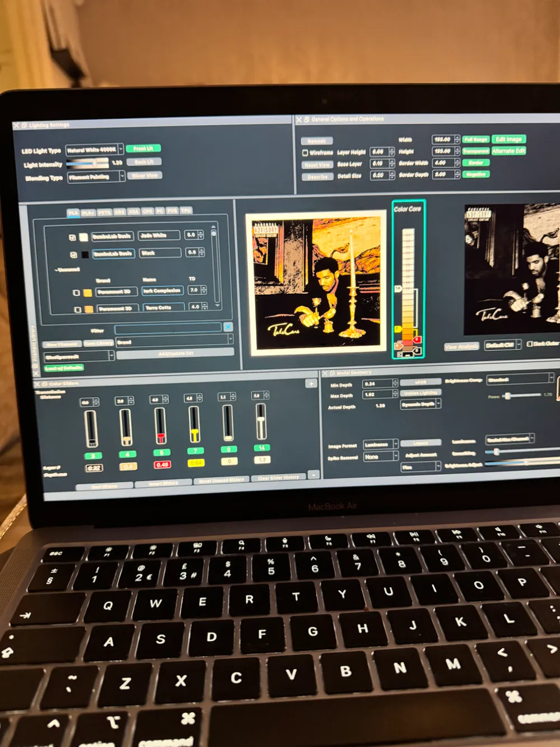Step the Border Depth value arrows
This screenshot has width=560, height=747.
click(457, 175)
